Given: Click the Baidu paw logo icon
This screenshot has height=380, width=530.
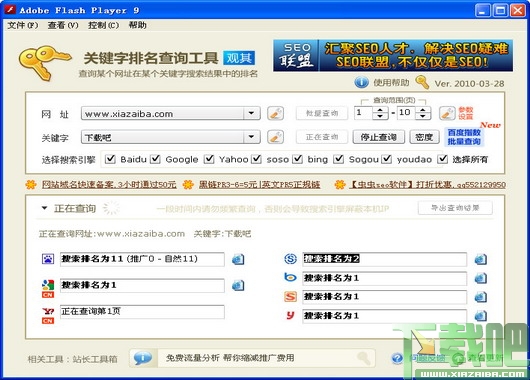Looking at the screenshot, I should (x=48, y=259).
